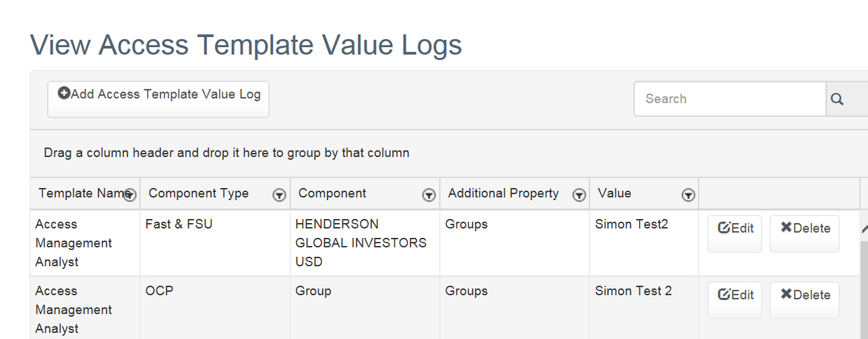Sort by Value column header

click(x=614, y=193)
